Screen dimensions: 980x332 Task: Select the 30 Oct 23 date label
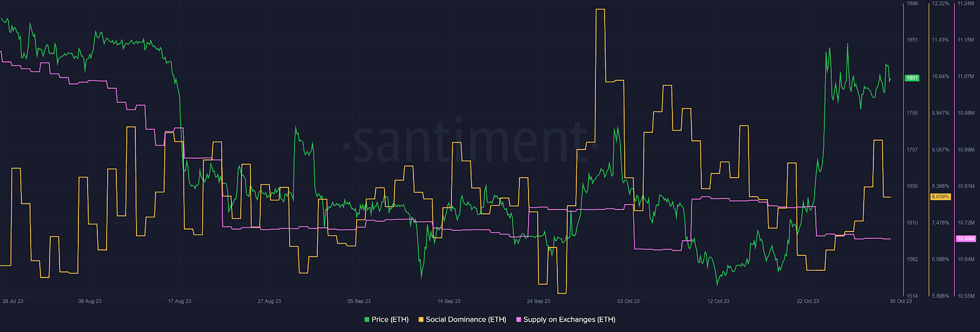(x=900, y=301)
